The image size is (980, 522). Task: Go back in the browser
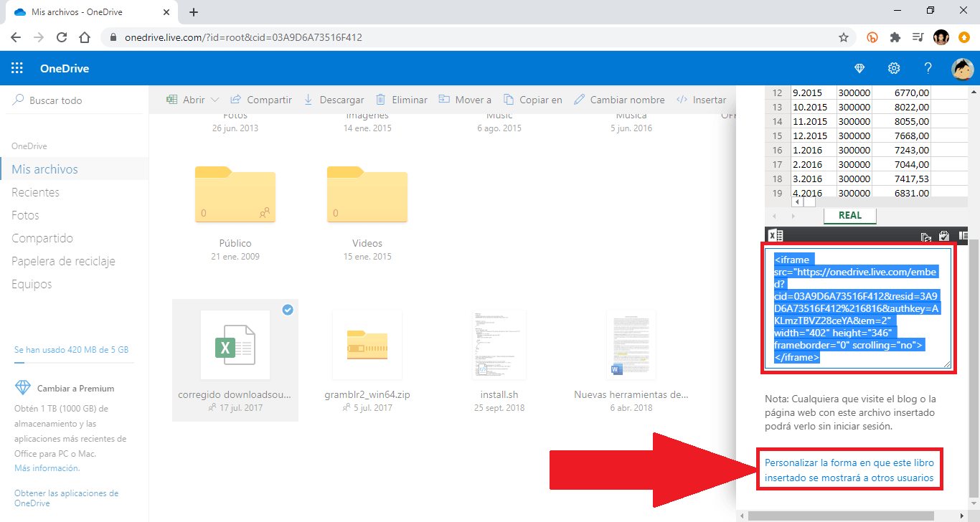tap(16, 37)
